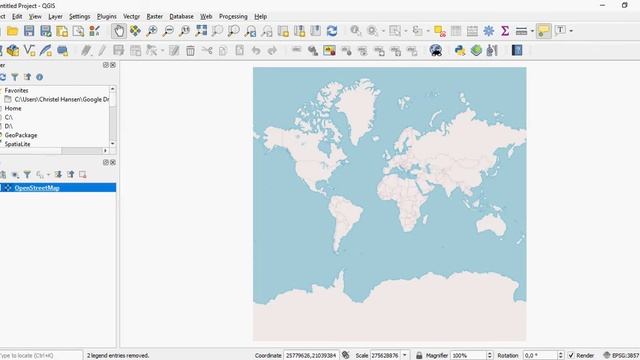This screenshot has height=360, width=640.
Task: Open the Edit menu
Action: coord(17,17)
